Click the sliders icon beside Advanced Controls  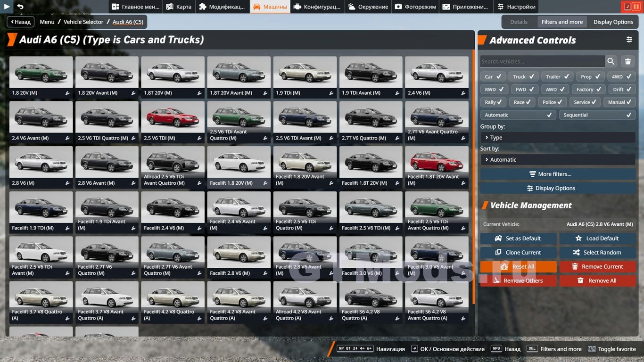[629, 40]
